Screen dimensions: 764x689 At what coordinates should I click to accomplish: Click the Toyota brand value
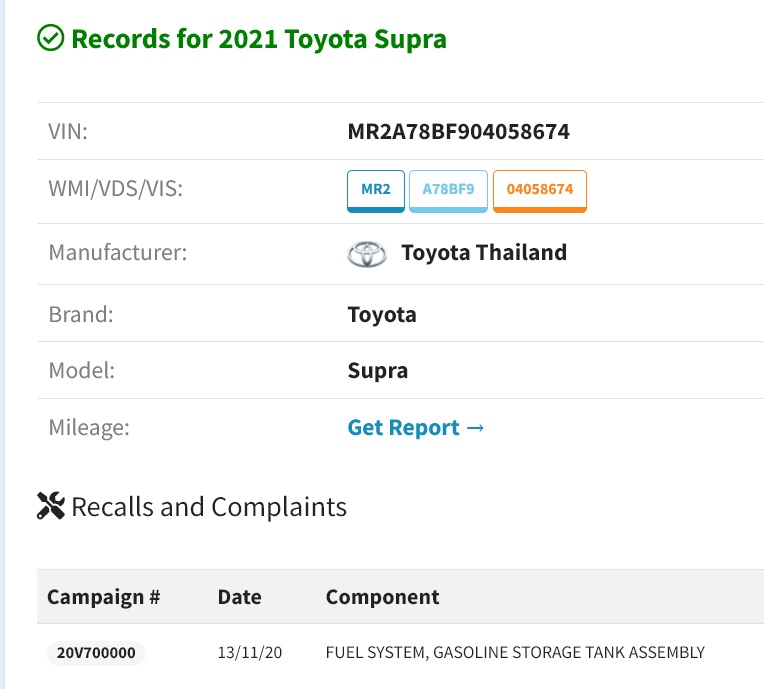click(x=382, y=315)
